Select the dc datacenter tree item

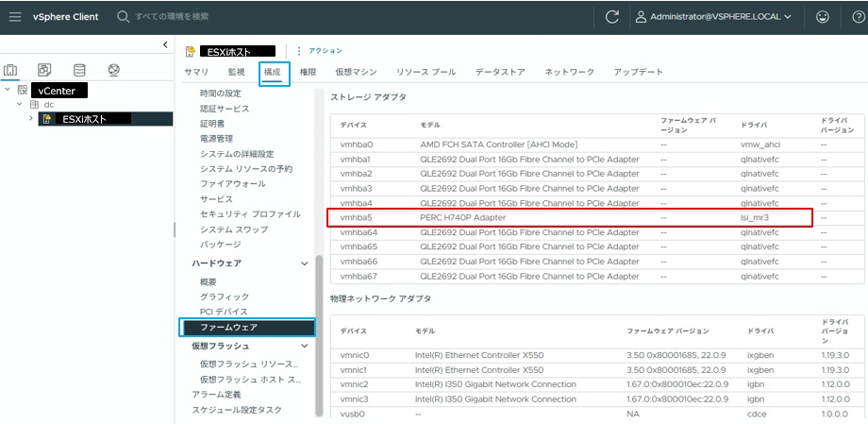pyautogui.click(x=49, y=104)
